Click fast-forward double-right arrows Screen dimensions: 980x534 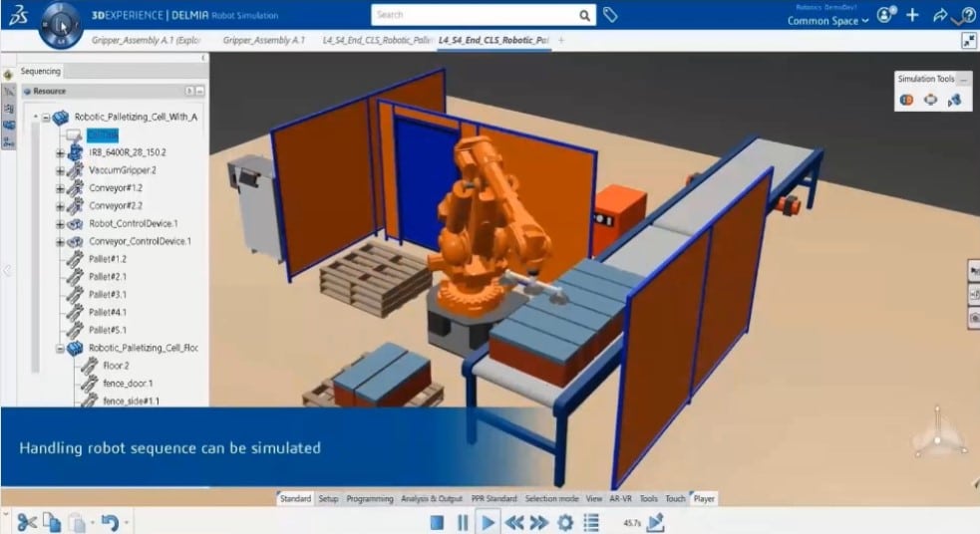pos(538,522)
